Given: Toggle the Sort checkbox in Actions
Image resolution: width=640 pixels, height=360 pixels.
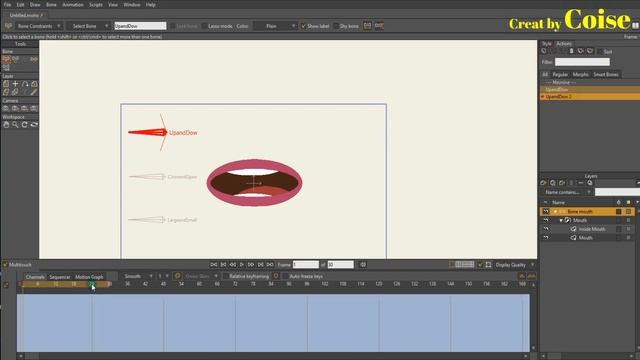Looking at the screenshot, I should (x=600, y=51).
